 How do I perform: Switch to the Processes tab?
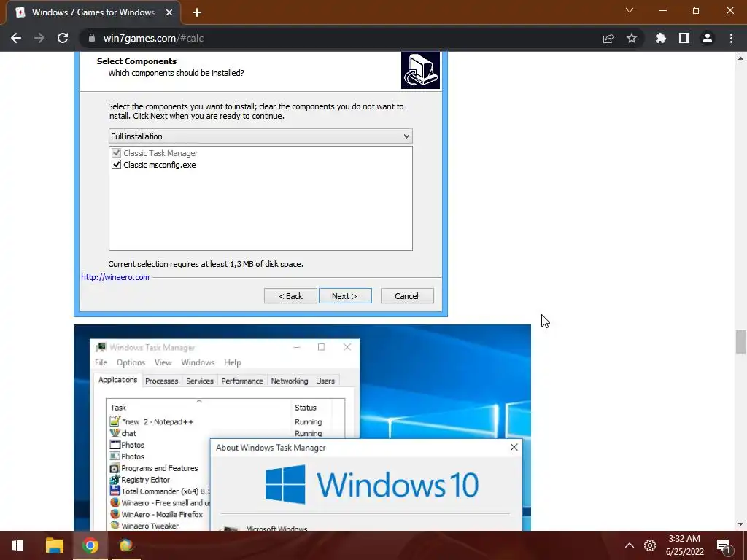[x=161, y=381]
